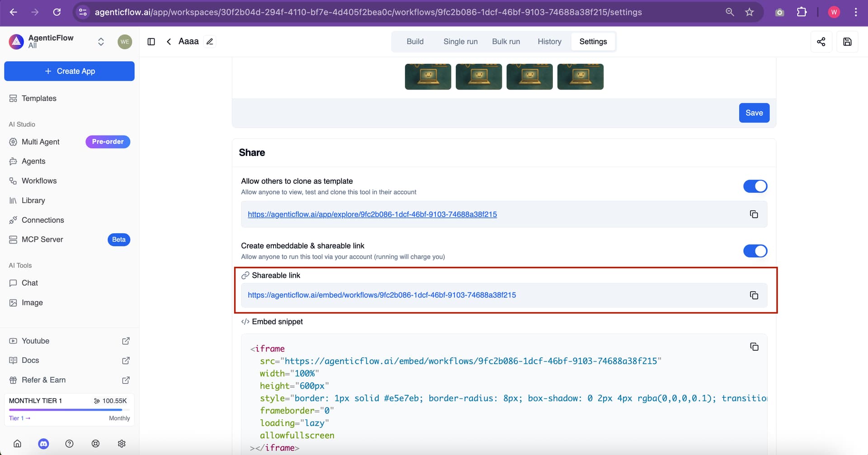Click the 100.55K credits balance
The width and height of the screenshot is (868, 455).
click(x=110, y=401)
